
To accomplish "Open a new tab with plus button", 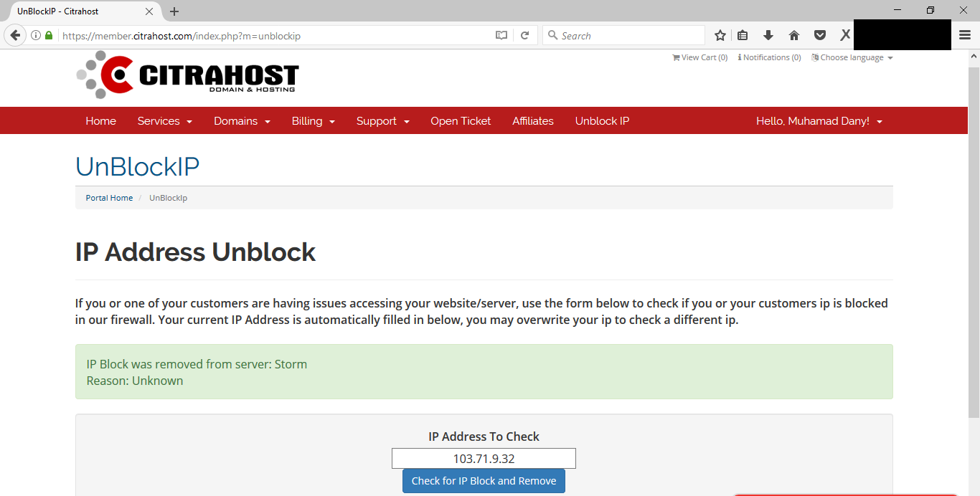I will 174,11.
